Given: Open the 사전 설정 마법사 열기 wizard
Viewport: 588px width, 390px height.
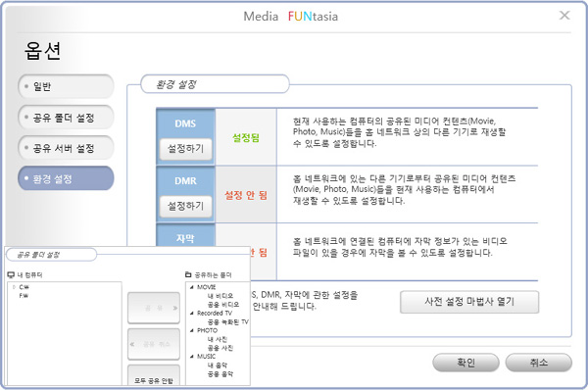Looking at the screenshot, I should (469, 302).
